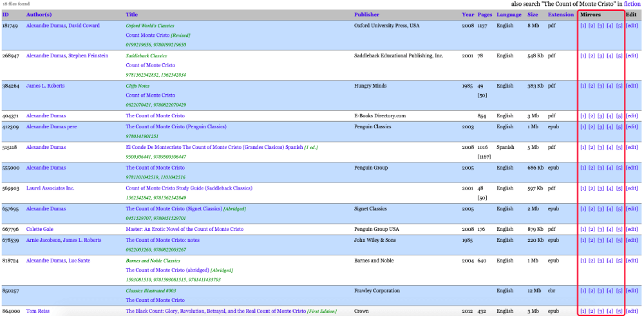Open the Count of Monte Cristo Study Guide title
644x316 pixels.
point(189,188)
